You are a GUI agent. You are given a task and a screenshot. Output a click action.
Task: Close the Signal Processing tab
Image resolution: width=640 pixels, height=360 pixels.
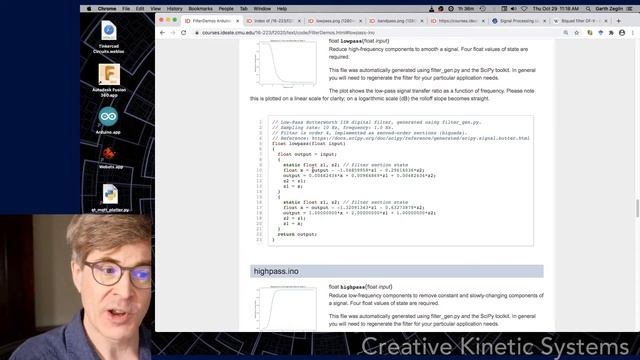point(544,21)
